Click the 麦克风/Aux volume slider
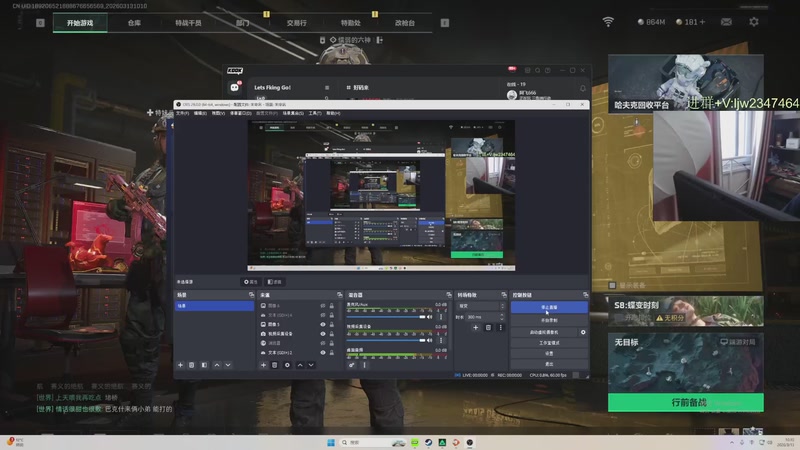Viewport: 800px width, 450px height. [x=386, y=317]
